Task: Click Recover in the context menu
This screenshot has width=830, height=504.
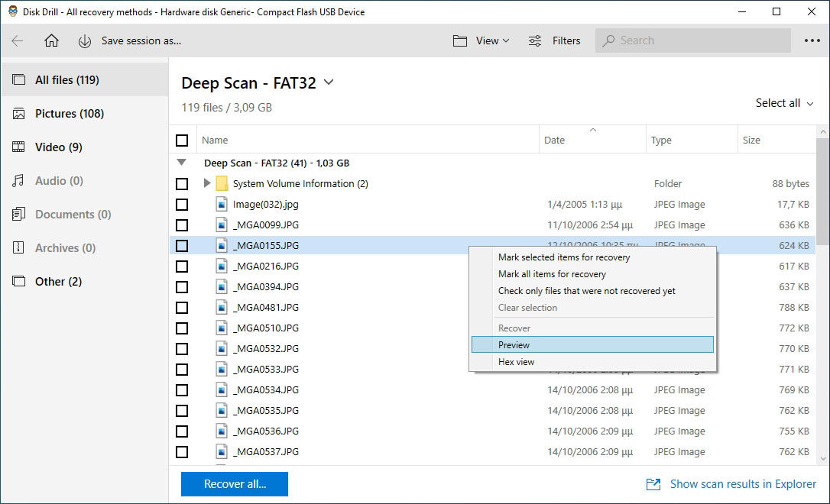Action: click(592, 328)
